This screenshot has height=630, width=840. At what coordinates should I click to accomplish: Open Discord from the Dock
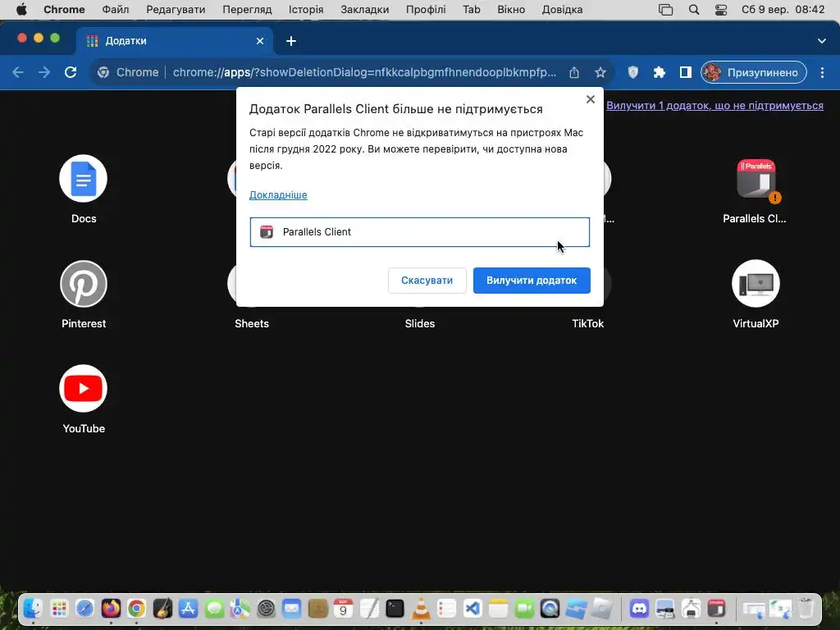coord(638,609)
